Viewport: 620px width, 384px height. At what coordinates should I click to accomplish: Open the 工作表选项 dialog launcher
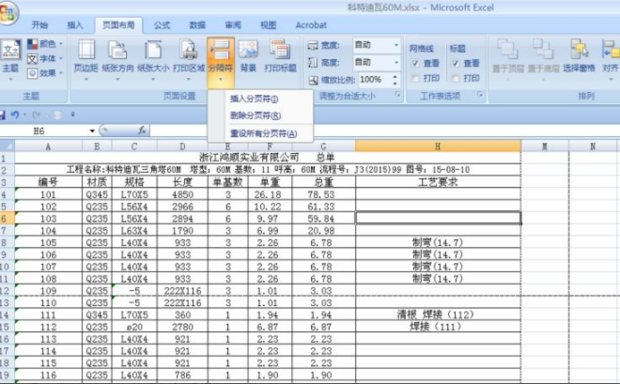pos(480,95)
